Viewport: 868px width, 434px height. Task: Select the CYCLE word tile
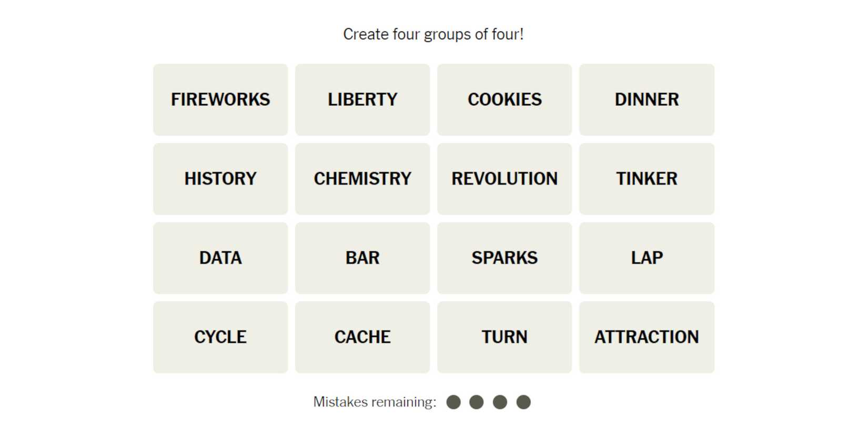tap(220, 337)
